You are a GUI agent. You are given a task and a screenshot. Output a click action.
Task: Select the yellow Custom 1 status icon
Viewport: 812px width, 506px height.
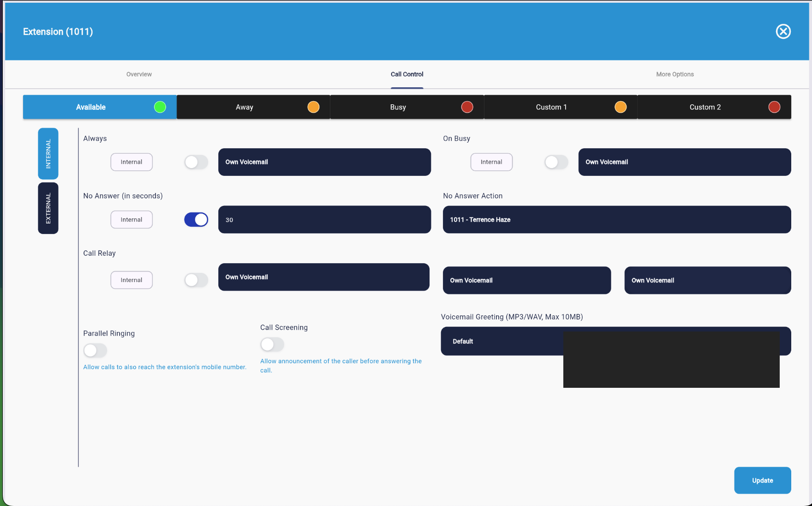621,107
